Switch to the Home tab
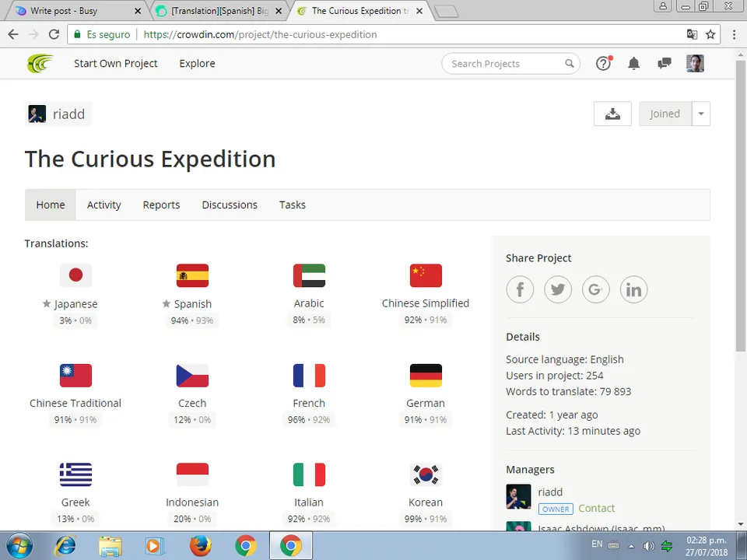The height and width of the screenshot is (560, 747). [x=51, y=205]
